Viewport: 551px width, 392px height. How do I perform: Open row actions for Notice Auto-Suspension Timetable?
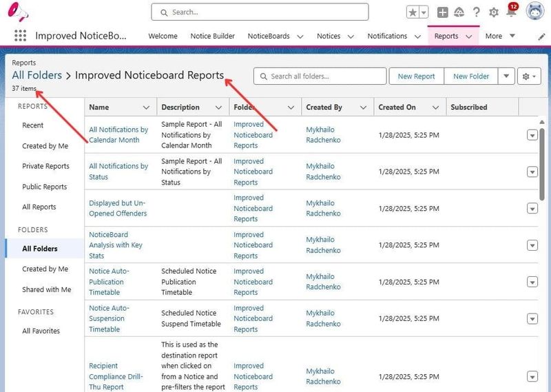pos(532,318)
